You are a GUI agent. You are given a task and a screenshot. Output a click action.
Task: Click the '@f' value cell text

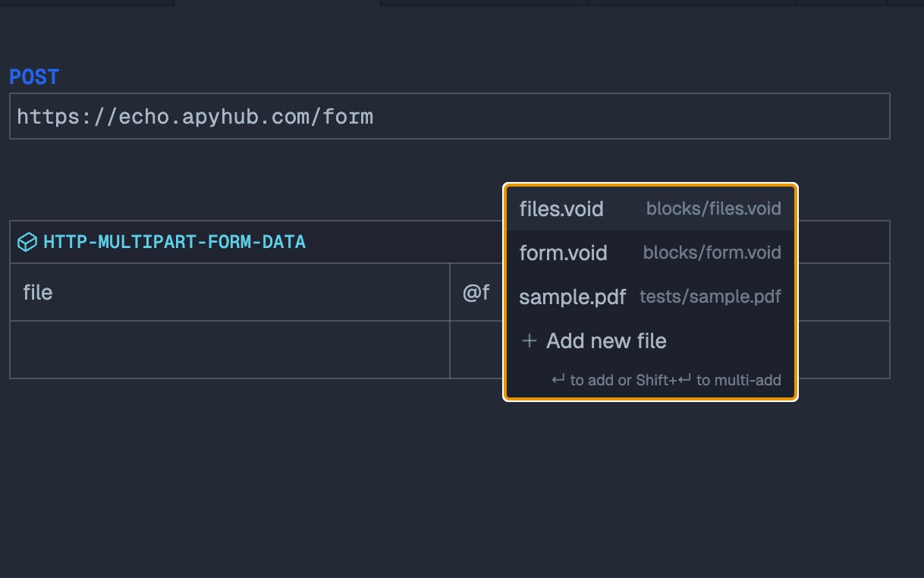pyautogui.click(x=476, y=292)
